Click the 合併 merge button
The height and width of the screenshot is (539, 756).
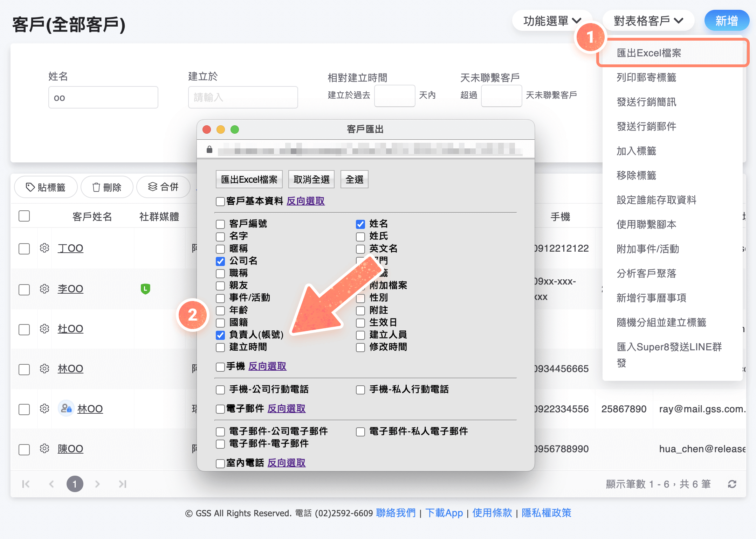pyautogui.click(x=163, y=187)
